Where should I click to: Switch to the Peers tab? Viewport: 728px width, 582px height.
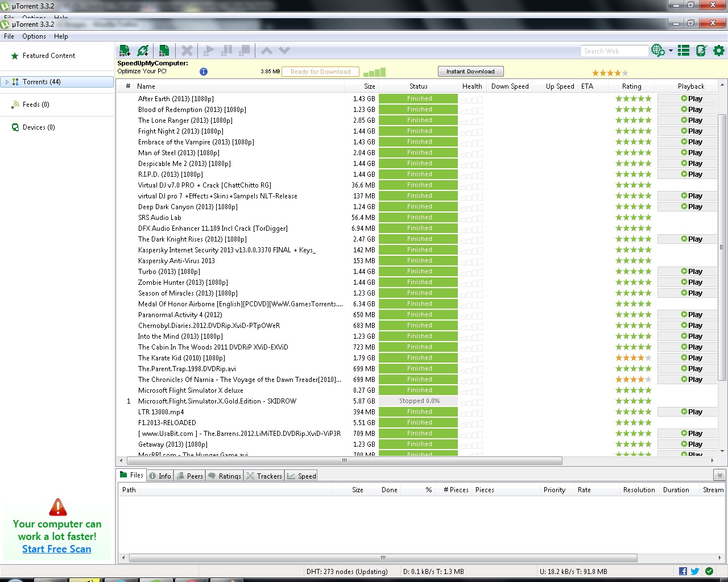[190, 476]
